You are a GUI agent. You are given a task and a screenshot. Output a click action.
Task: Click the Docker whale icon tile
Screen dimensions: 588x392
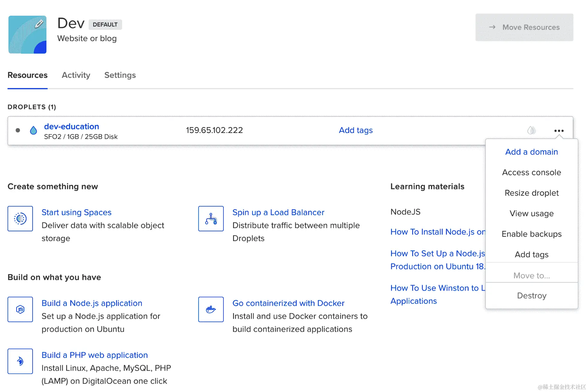pyautogui.click(x=211, y=309)
